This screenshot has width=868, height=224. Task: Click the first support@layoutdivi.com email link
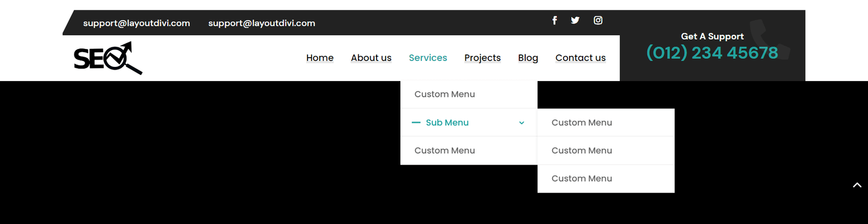click(x=136, y=23)
